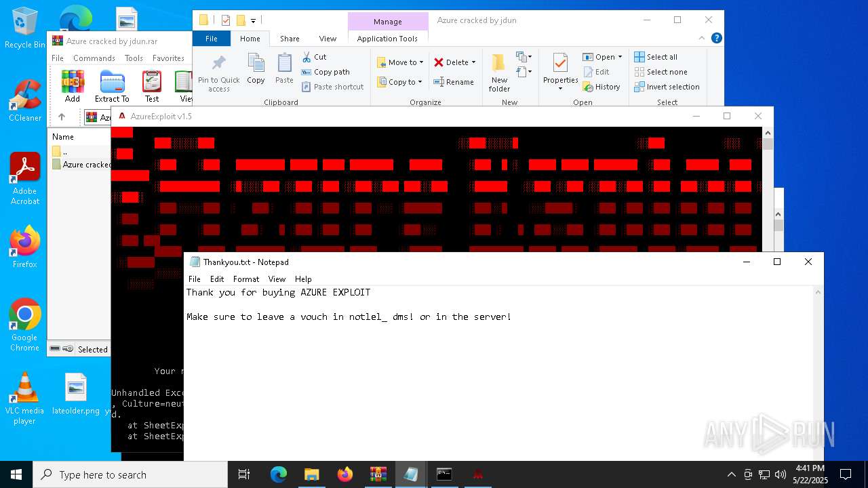Open Notepad Format menu
Screen dimensions: 868x488
coord(246,279)
